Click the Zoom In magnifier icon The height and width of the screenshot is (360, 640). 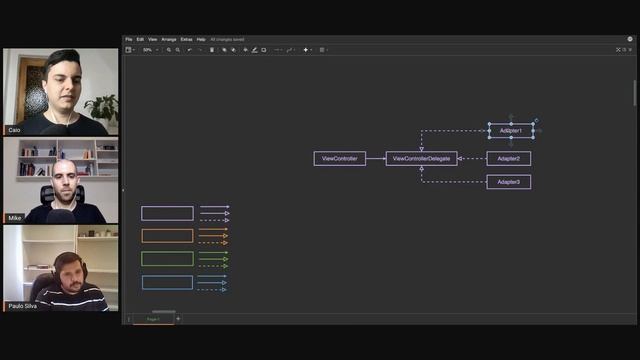[x=169, y=50]
